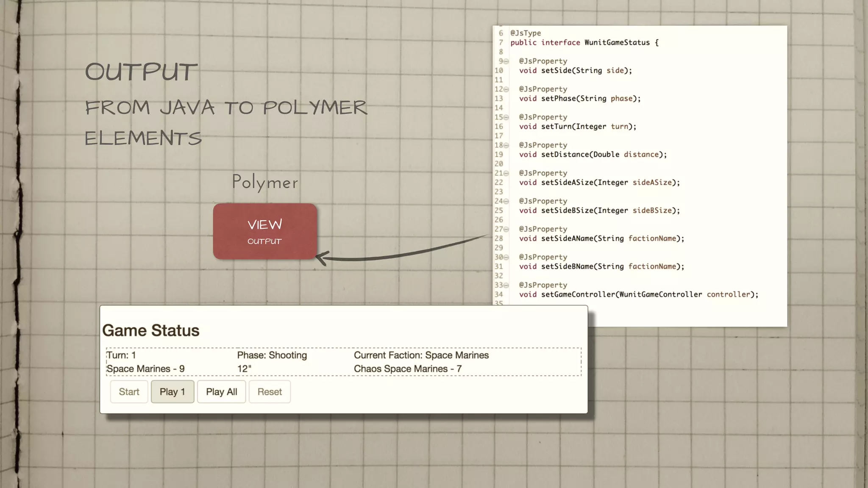Image resolution: width=868 pixels, height=488 pixels.
Task: Collapse the fold marker at line 33
Action: tap(506, 285)
